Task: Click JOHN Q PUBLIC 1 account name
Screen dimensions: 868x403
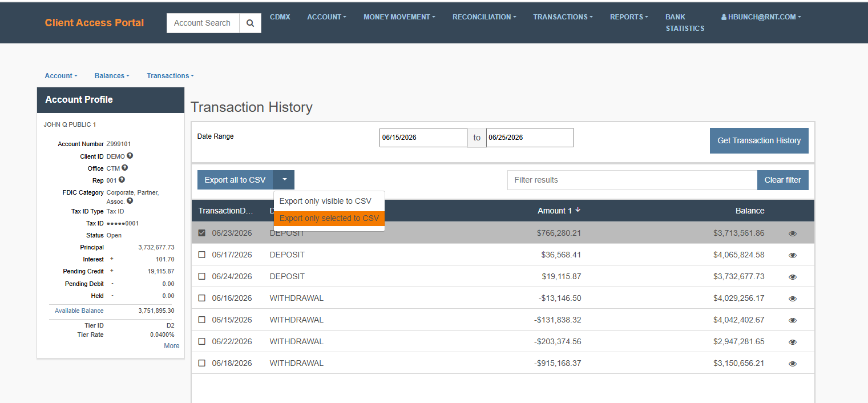Action: (70, 124)
